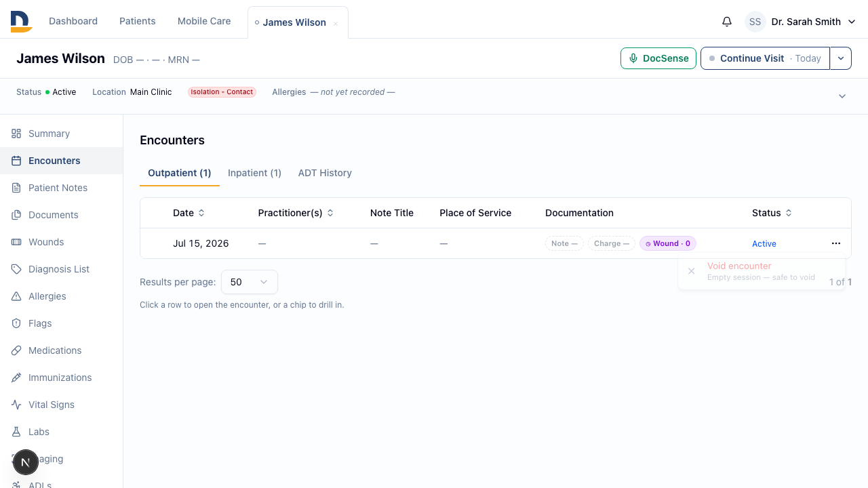Click the Note chip

coord(564,243)
